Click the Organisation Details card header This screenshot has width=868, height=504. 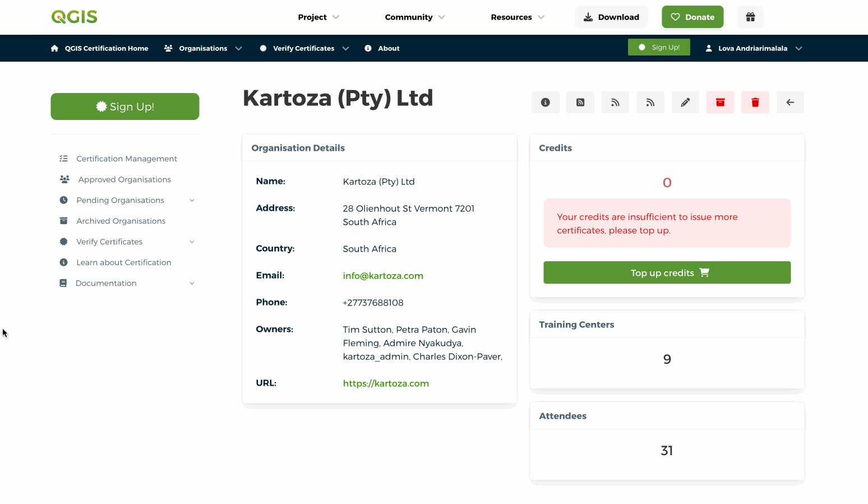380,148
